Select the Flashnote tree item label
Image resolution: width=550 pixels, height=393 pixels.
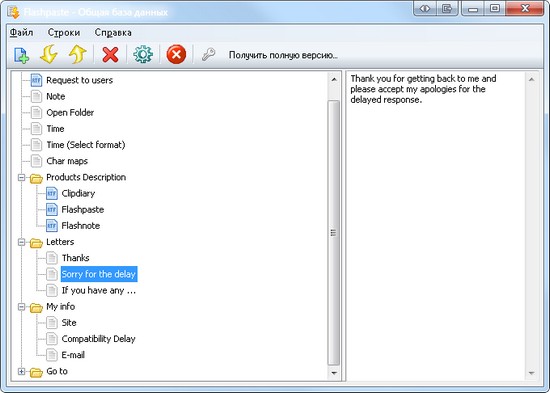pyautogui.click(x=80, y=226)
